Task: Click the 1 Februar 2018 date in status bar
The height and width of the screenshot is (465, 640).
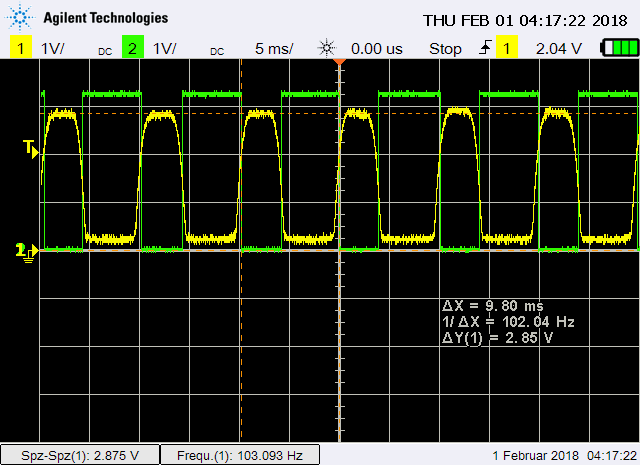Action: 536,455
